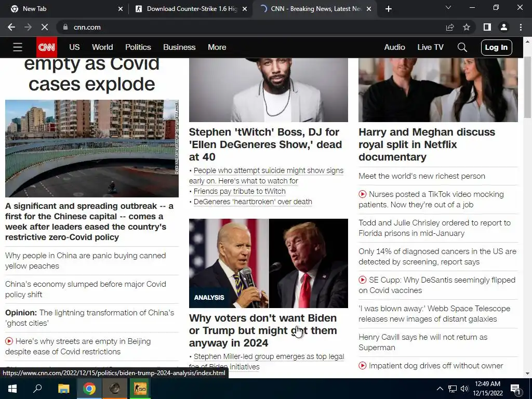This screenshot has height=399, width=532.
Task: Open Chrome profile avatar
Action: tap(504, 27)
